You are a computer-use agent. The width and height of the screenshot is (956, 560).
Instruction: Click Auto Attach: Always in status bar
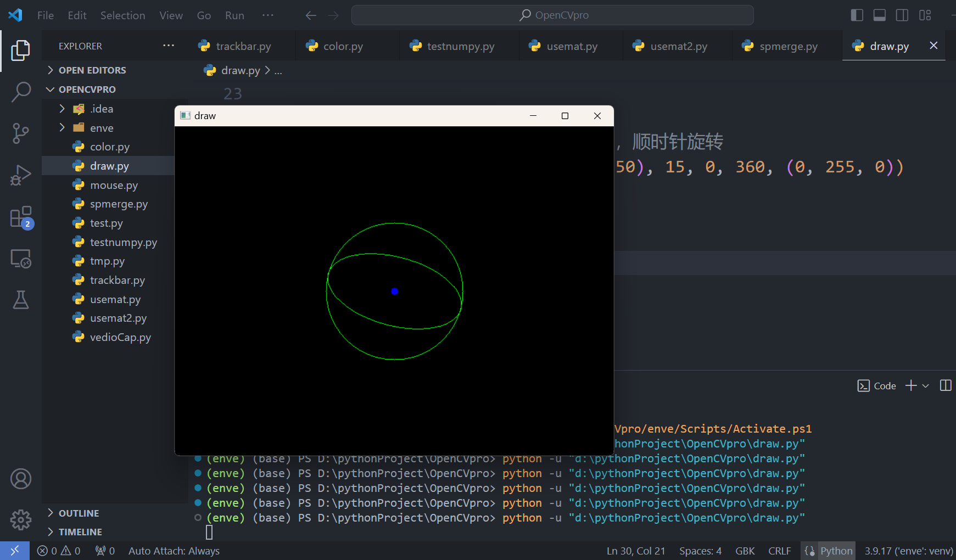click(174, 551)
